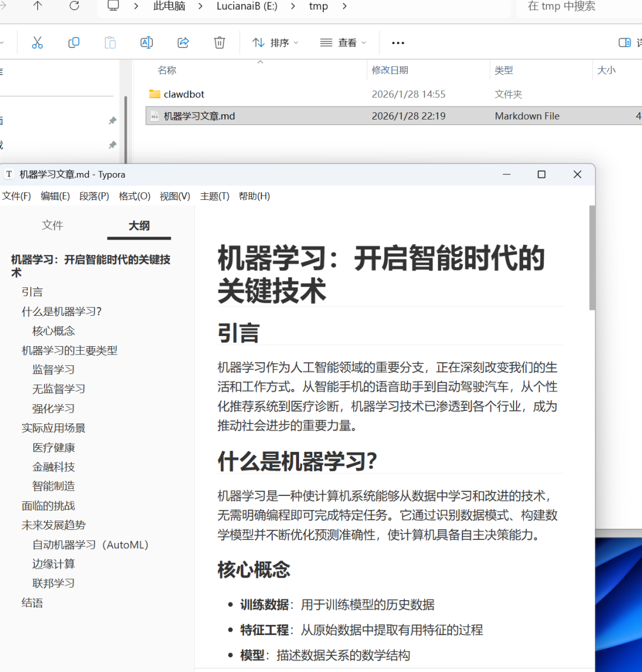Screen dimensions: 642x672
Task: Click the Copy icon in Explorer toolbar
Action: [74, 42]
